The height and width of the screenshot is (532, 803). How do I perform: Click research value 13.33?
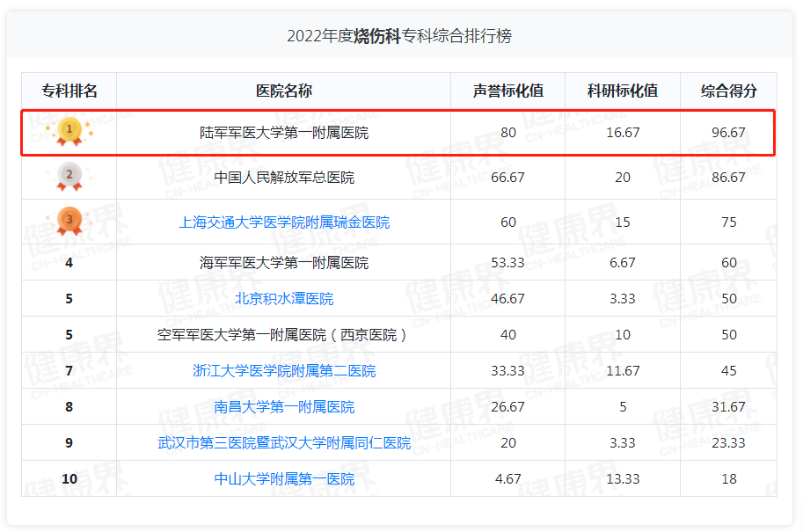pos(623,479)
